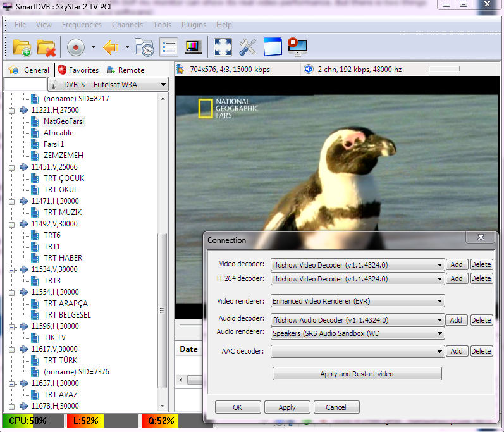Open the DVB-S Eutelsat W3A satellite dropdown
Image resolution: width=504 pixels, height=432 pixels.
point(108,84)
